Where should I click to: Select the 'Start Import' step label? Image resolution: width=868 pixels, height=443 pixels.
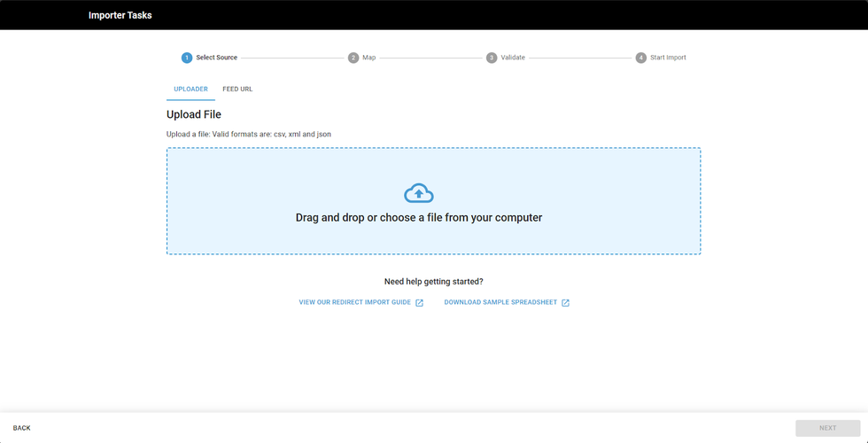pos(668,58)
